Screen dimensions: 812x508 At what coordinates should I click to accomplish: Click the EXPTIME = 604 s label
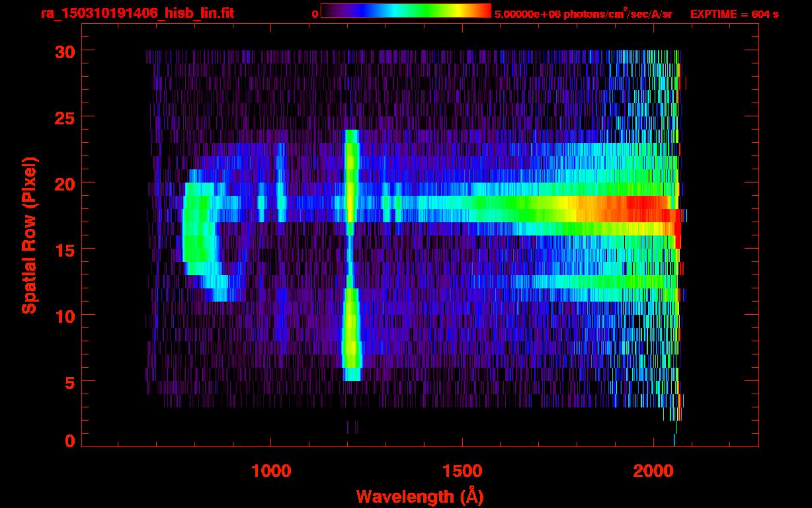tap(734, 14)
